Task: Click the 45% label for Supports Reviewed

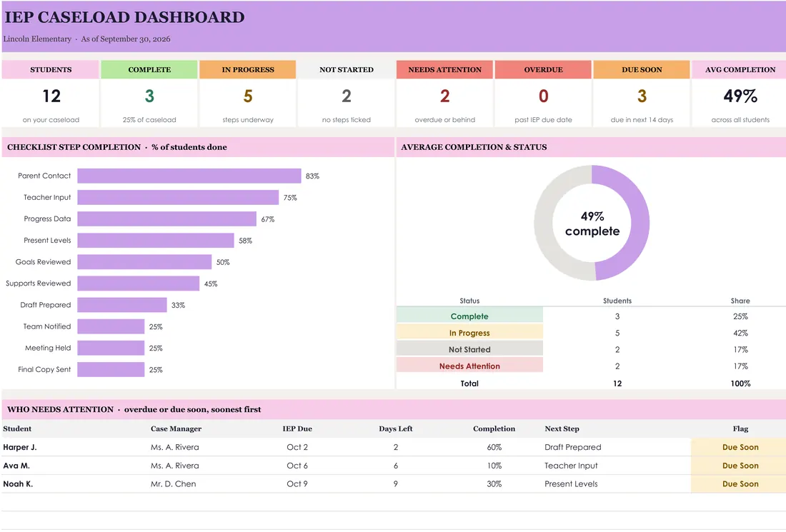Action: [211, 283]
